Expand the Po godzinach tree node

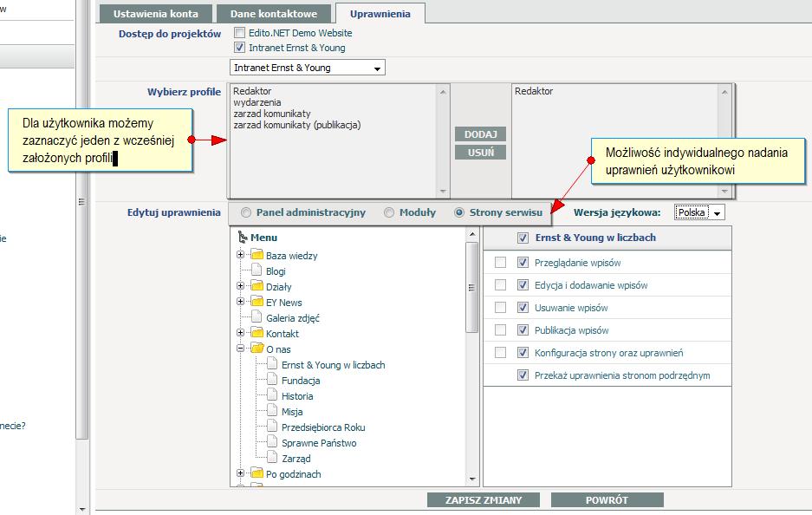point(240,473)
